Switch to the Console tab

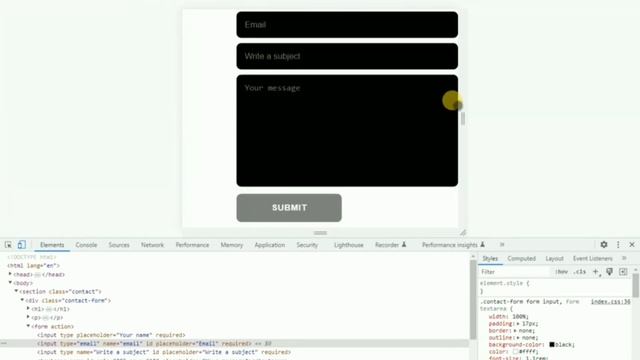pyautogui.click(x=86, y=245)
